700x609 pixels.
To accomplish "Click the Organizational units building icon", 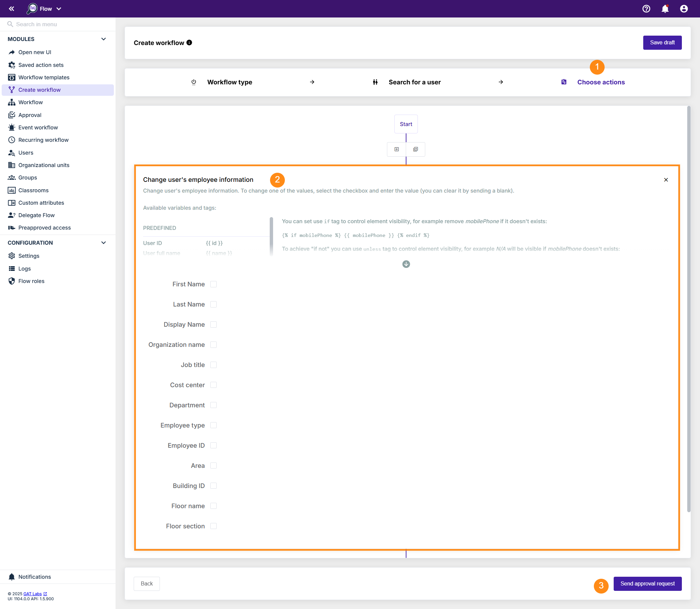I will pos(11,165).
